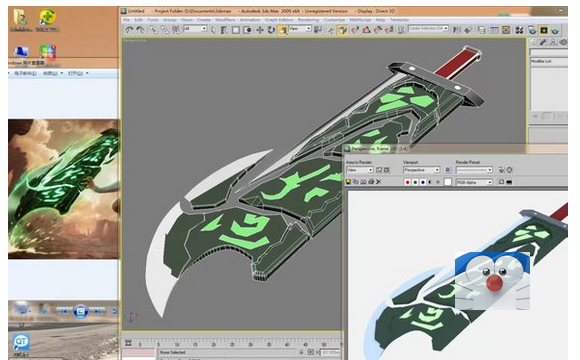Viewport: 580px width, 360px height.
Task: Select the Move transform tool
Action: [260, 30]
